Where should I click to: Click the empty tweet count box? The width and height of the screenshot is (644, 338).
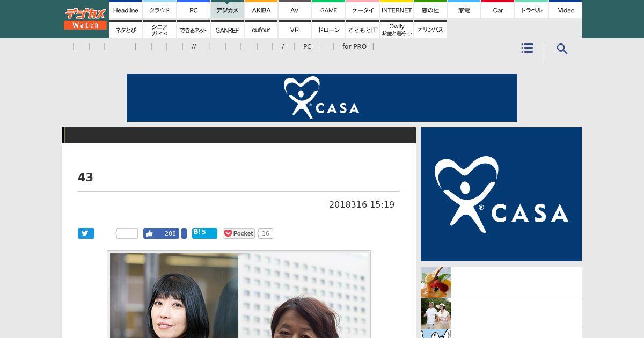pyautogui.click(x=127, y=233)
